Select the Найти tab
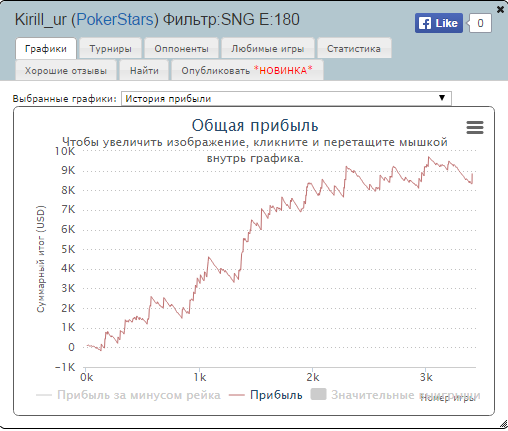 pyautogui.click(x=144, y=70)
